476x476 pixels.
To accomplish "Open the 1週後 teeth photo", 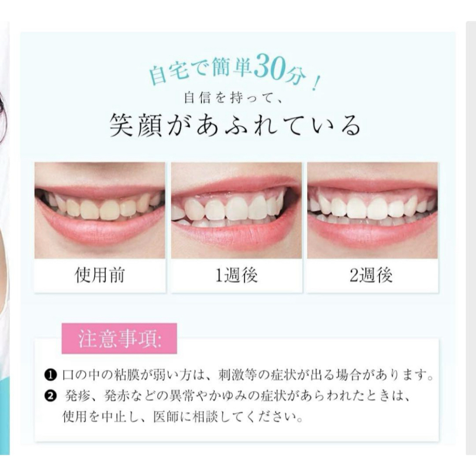I will 237,210.
